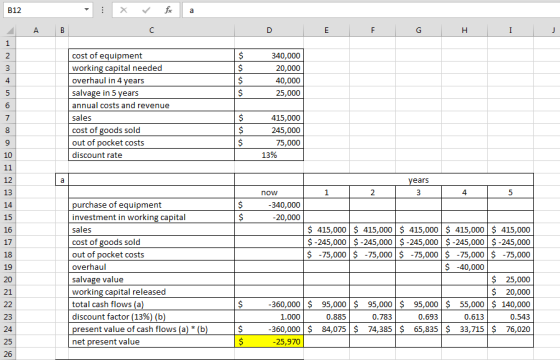The height and width of the screenshot is (360, 560).
Task: Click the 245,000 value in row 8
Action: (x=269, y=130)
